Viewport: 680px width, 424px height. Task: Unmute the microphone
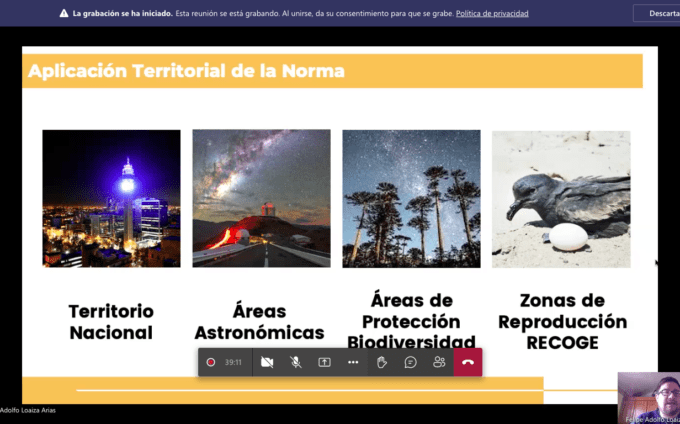296,362
